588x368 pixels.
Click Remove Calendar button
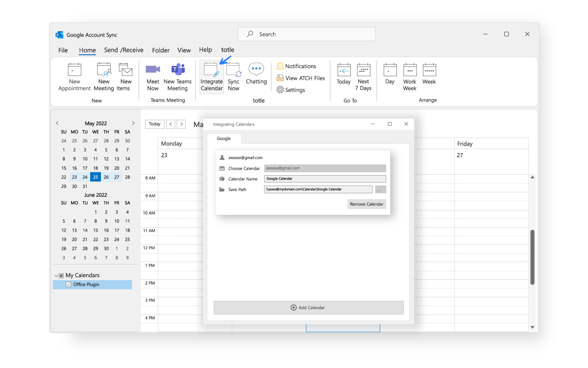point(367,204)
